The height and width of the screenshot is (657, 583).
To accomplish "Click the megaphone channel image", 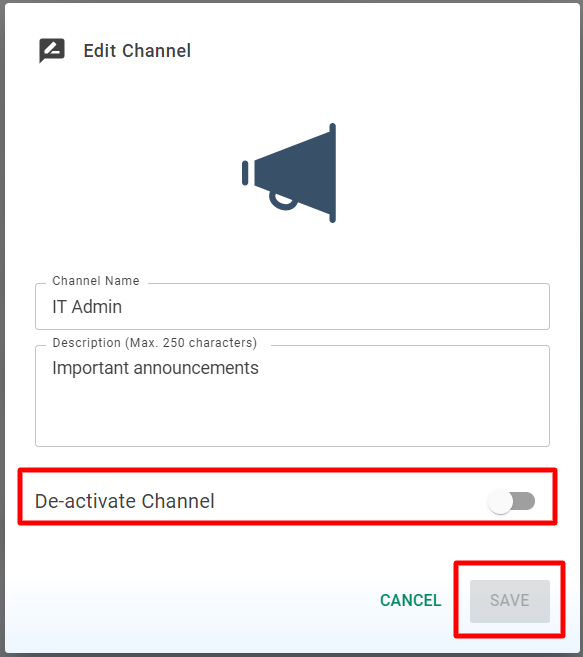I will 289,173.
